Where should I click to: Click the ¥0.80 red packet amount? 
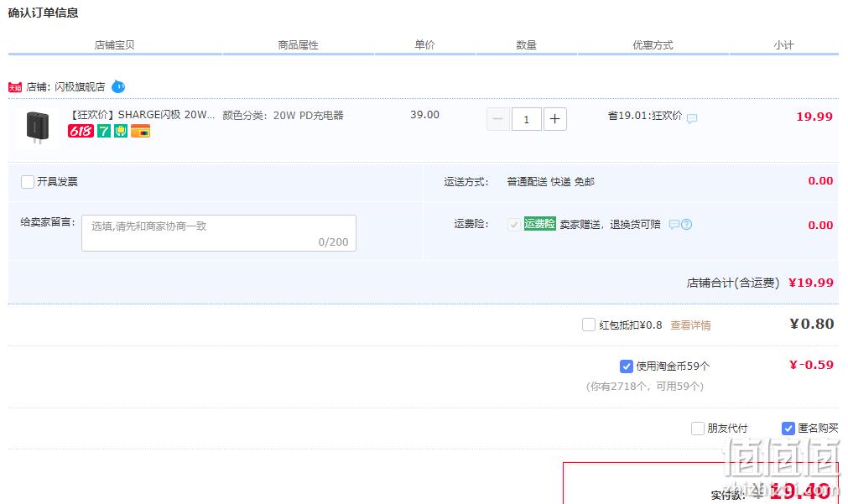tap(812, 324)
